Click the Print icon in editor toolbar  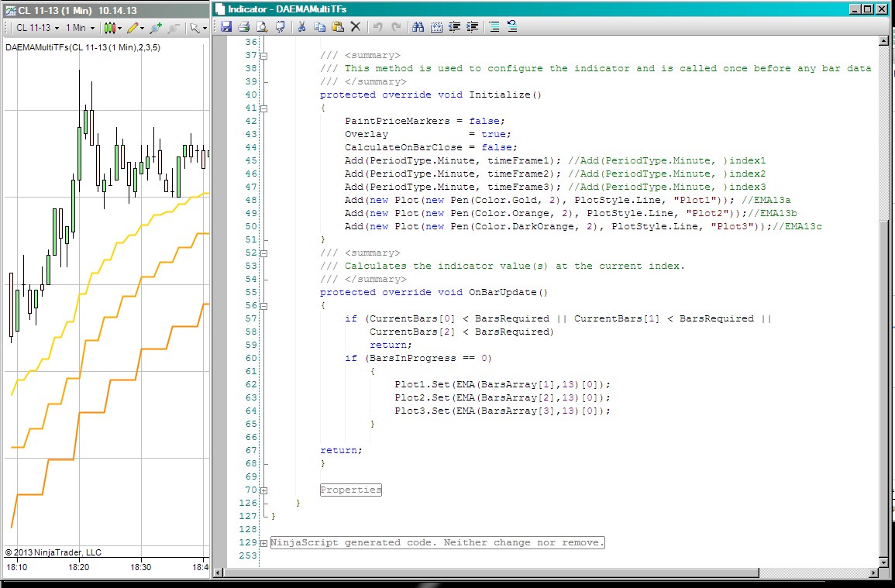coord(243,26)
